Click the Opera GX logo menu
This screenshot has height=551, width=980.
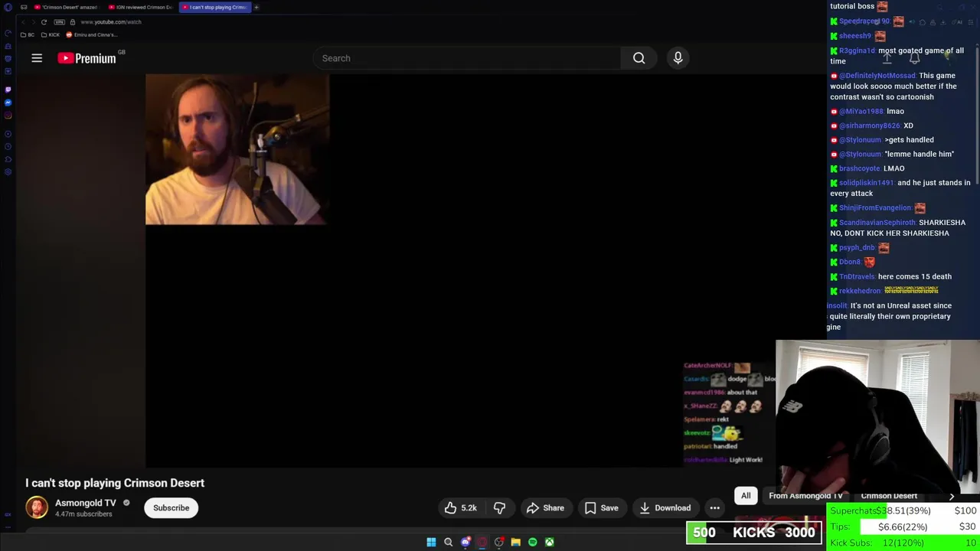(x=8, y=8)
